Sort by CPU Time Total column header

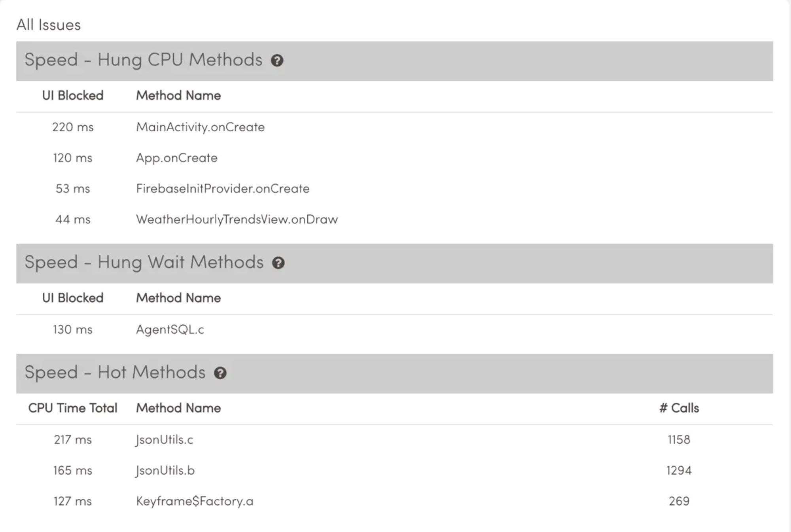[73, 408]
